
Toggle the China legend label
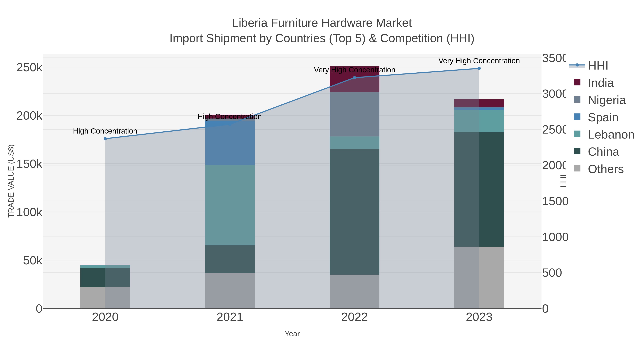coord(604,152)
